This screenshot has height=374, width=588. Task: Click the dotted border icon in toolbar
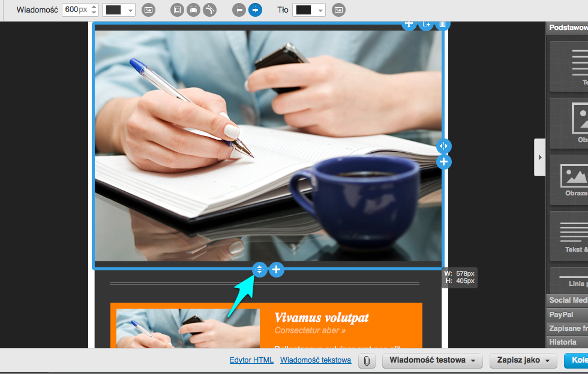click(x=193, y=10)
